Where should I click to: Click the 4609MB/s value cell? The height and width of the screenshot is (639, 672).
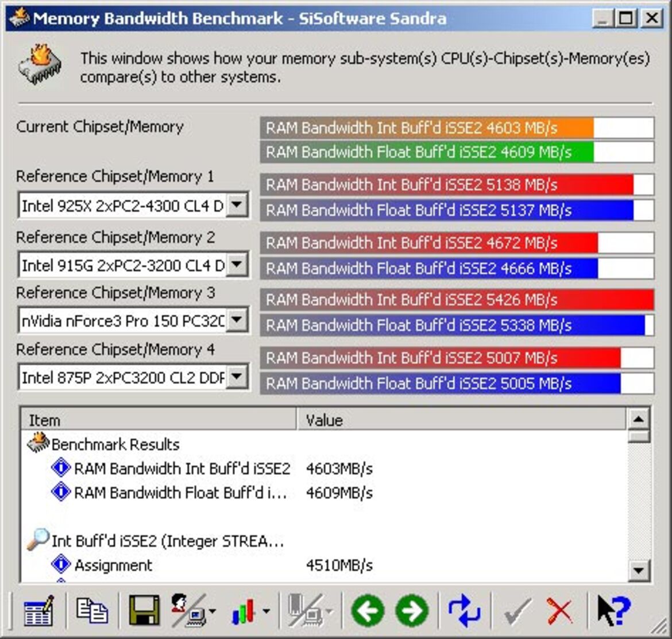tap(339, 493)
